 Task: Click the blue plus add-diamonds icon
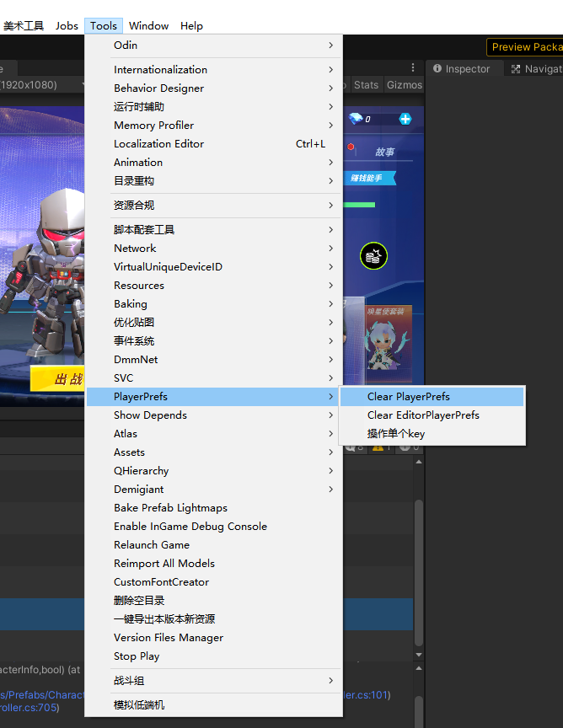[405, 120]
